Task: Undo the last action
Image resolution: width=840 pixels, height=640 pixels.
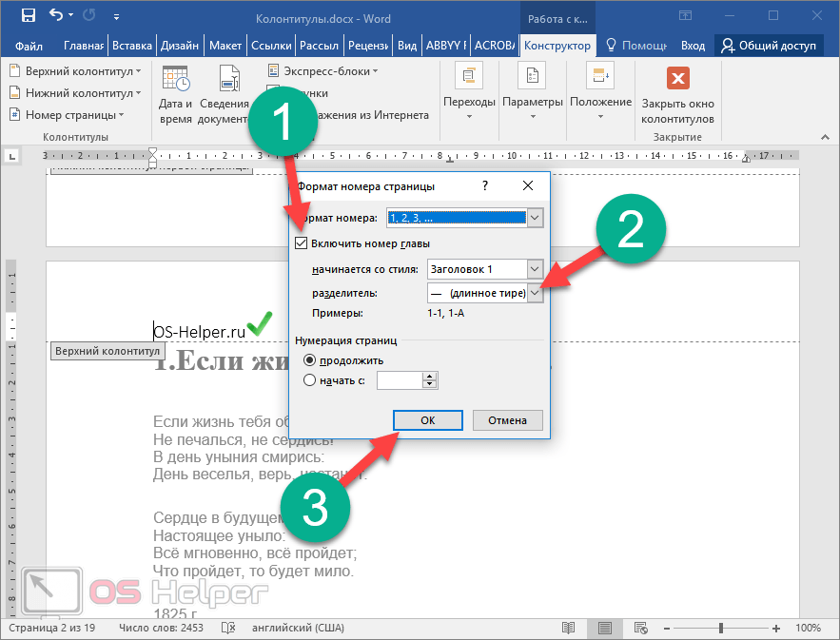Action: [x=56, y=15]
